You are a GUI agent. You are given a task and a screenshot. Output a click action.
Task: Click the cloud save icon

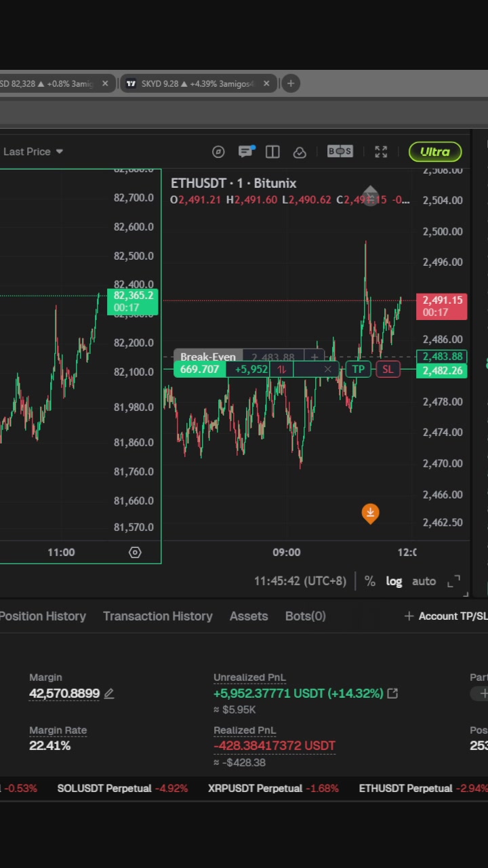pyautogui.click(x=300, y=153)
